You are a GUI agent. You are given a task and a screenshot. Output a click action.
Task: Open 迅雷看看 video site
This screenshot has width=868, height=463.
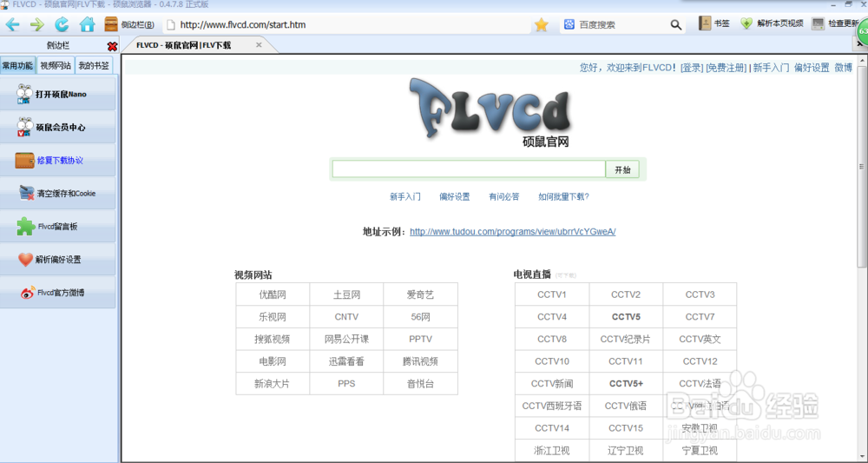[346, 361]
